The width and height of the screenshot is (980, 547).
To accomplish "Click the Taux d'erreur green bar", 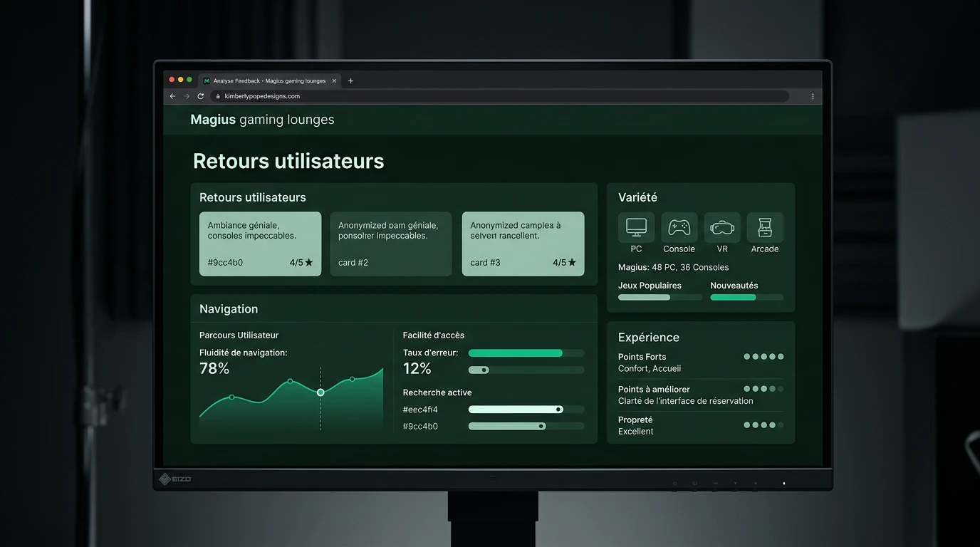I will pyautogui.click(x=526, y=353).
